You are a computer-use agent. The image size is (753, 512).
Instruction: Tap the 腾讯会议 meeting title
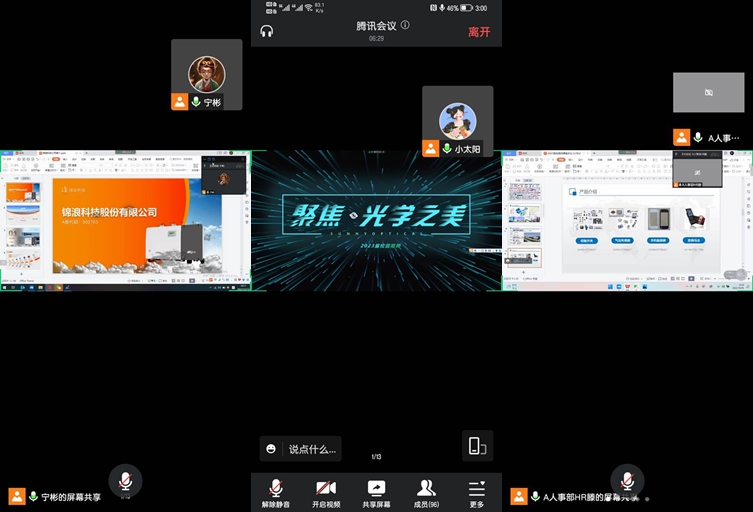[x=376, y=25]
